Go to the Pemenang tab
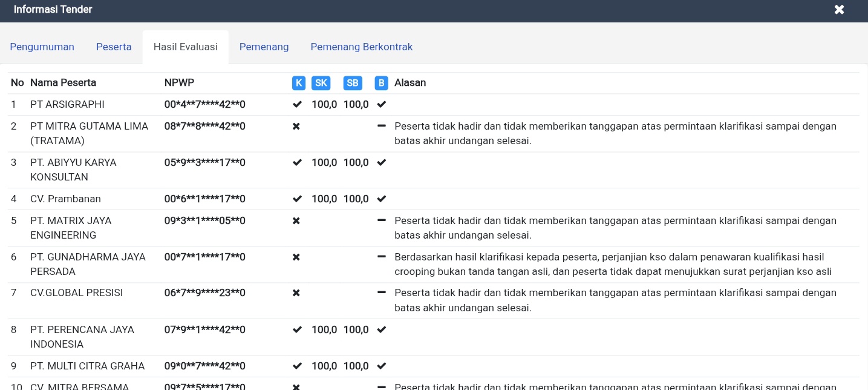The width and height of the screenshot is (868, 390). [264, 47]
